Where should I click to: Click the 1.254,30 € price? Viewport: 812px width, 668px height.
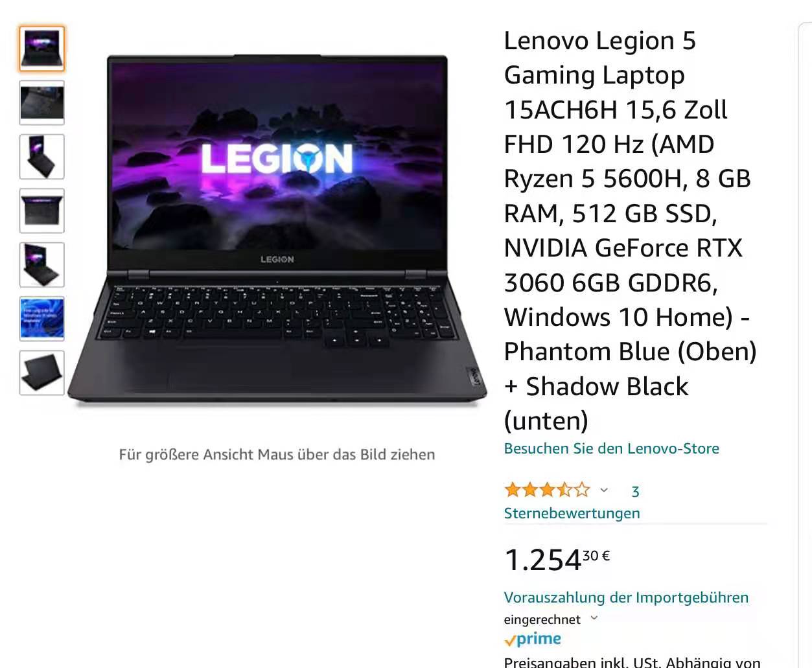(x=557, y=560)
